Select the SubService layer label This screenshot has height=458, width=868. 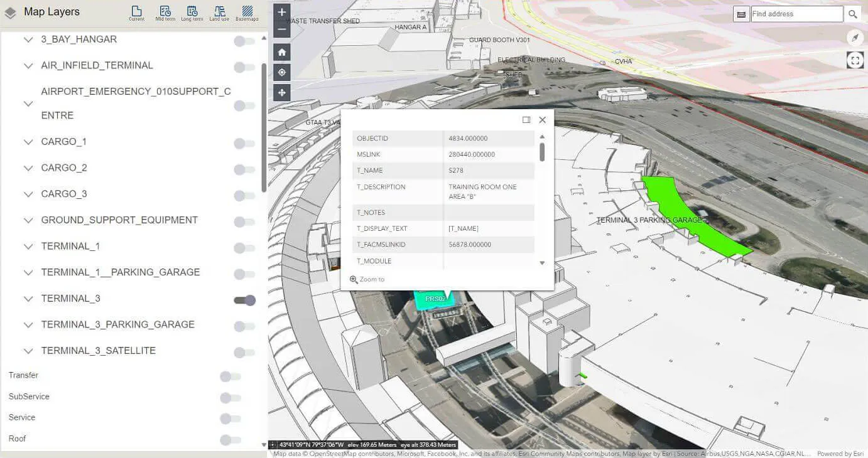click(29, 397)
